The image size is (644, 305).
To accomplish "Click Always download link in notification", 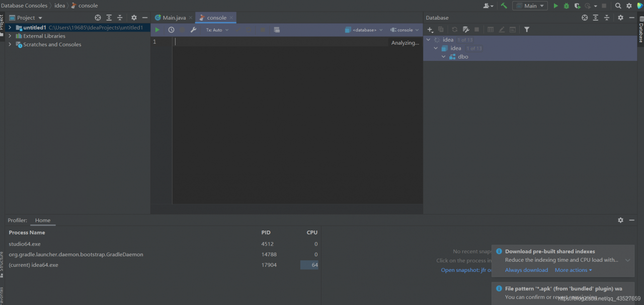I will coord(526,270).
